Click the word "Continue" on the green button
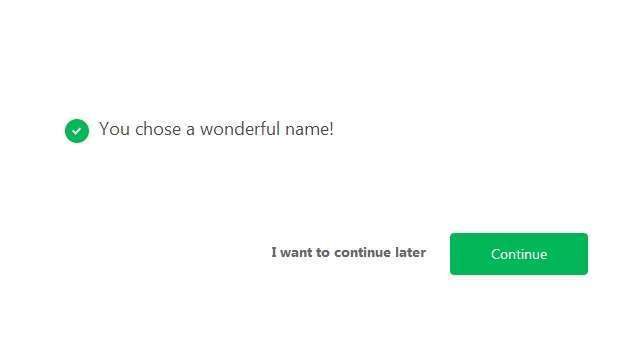This screenshot has height=361, width=633. click(x=519, y=254)
